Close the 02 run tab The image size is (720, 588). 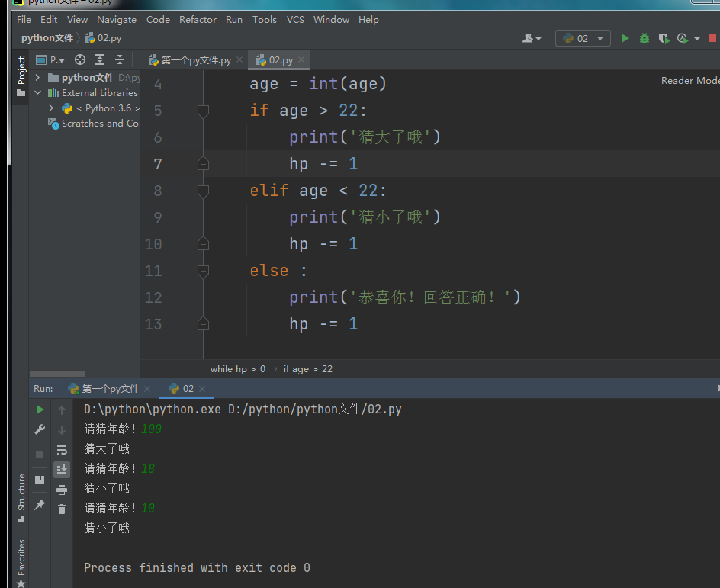click(202, 389)
